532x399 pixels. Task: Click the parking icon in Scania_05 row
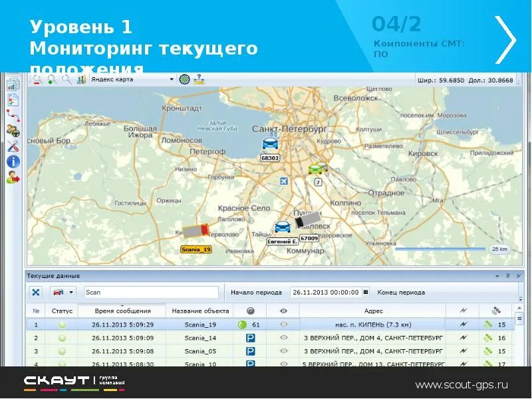coord(250,351)
